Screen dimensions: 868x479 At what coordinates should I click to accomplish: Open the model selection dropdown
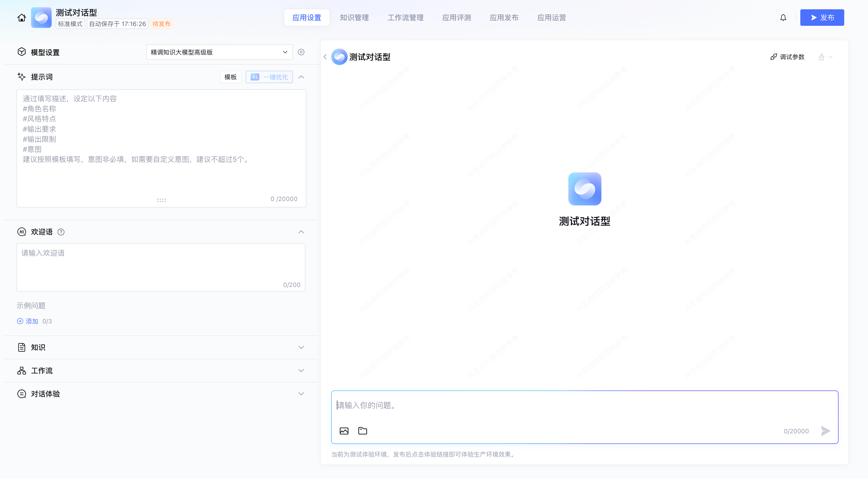219,52
